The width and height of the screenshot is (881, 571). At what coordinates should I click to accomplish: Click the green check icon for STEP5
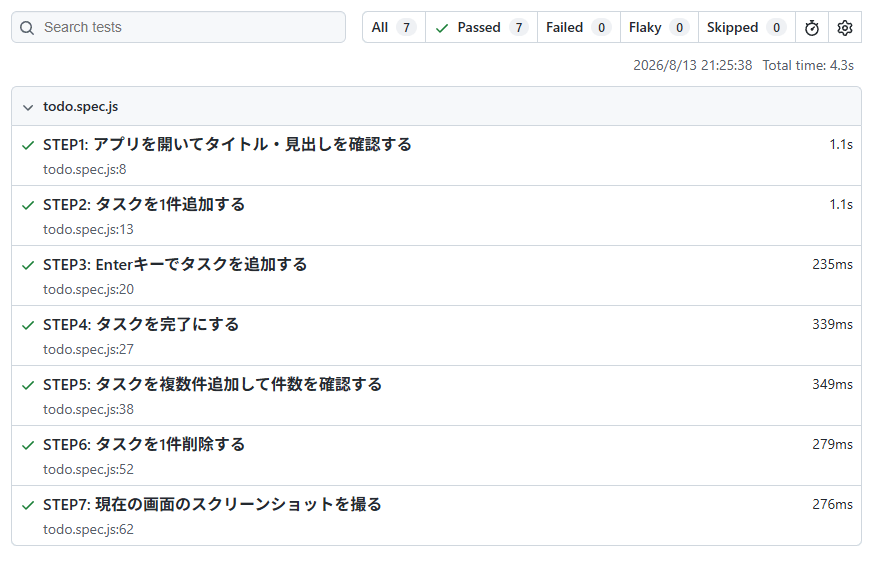point(28,386)
